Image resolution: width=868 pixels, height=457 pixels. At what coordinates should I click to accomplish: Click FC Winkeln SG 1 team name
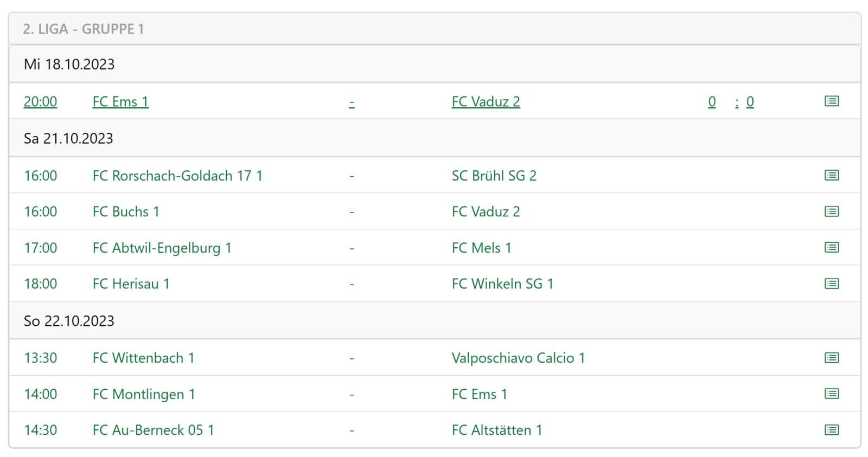coord(502,284)
